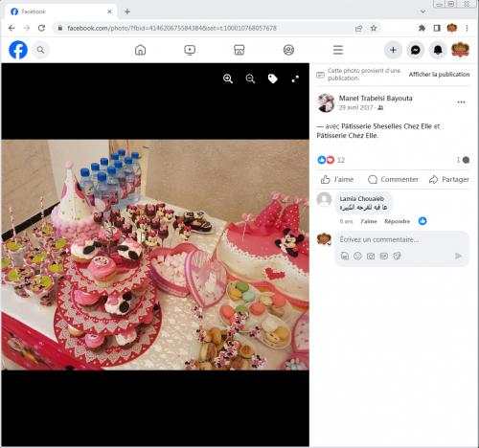Click the Facebook logo
The height and width of the screenshot is (448, 479).
pyautogui.click(x=18, y=50)
